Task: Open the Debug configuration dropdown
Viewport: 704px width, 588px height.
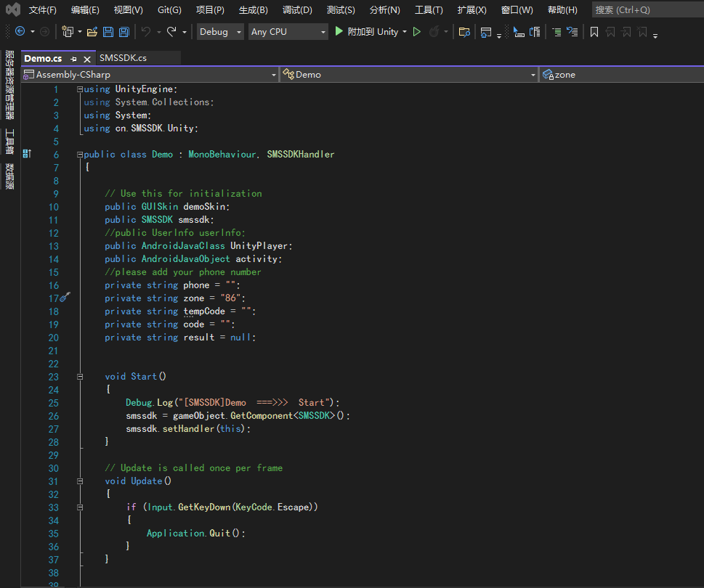Action: [x=220, y=32]
